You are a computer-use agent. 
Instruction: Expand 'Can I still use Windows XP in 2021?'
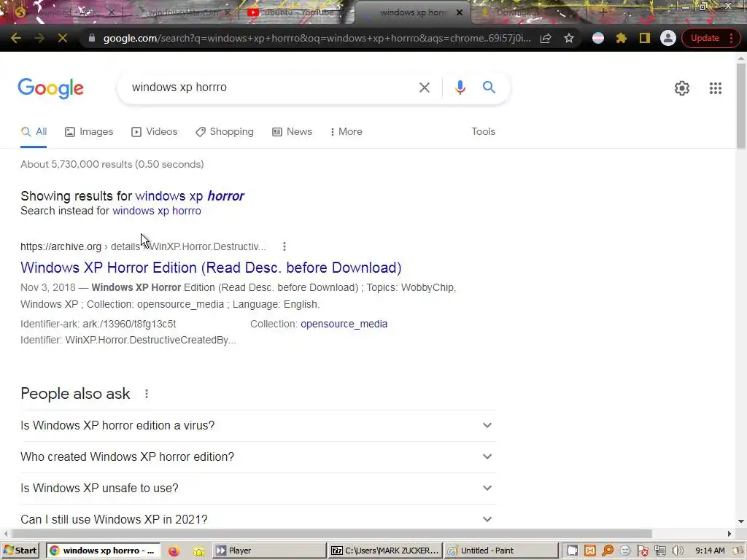tap(258, 519)
